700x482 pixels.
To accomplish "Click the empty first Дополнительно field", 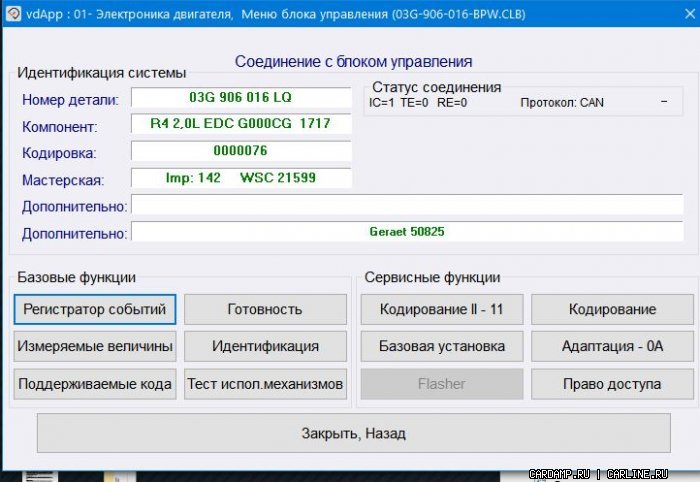I will tap(407, 204).
